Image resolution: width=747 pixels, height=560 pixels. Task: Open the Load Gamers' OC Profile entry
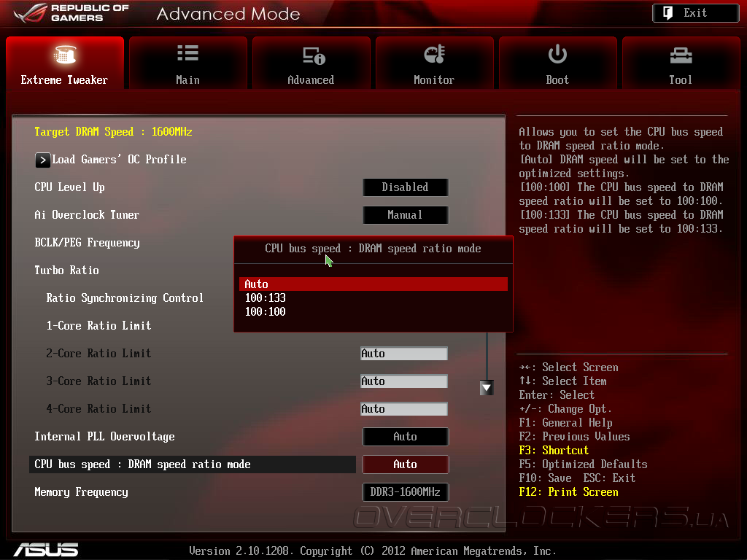(x=119, y=160)
